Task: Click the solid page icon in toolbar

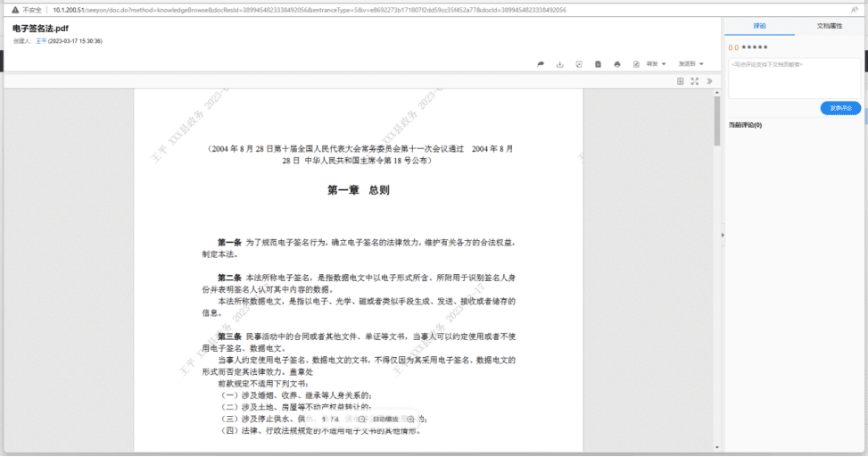Action: tap(598, 64)
